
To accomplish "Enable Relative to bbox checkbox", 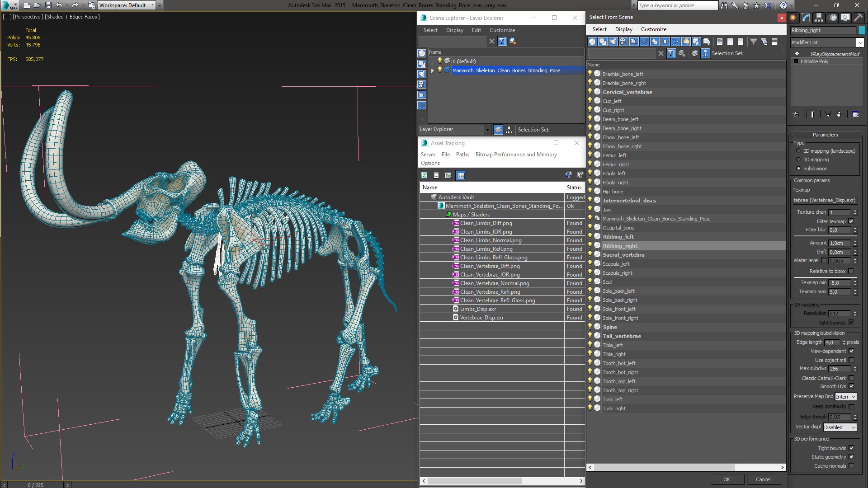I will (851, 271).
